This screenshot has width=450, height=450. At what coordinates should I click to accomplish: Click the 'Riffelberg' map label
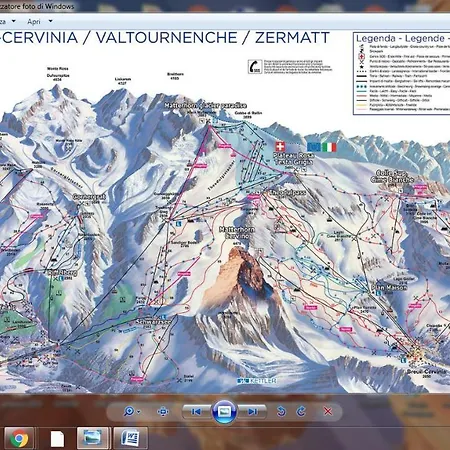coord(62,272)
